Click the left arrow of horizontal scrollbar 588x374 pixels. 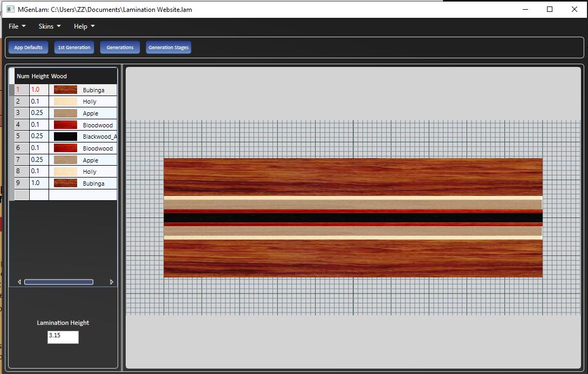pyautogui.click(x=19, y=282)
